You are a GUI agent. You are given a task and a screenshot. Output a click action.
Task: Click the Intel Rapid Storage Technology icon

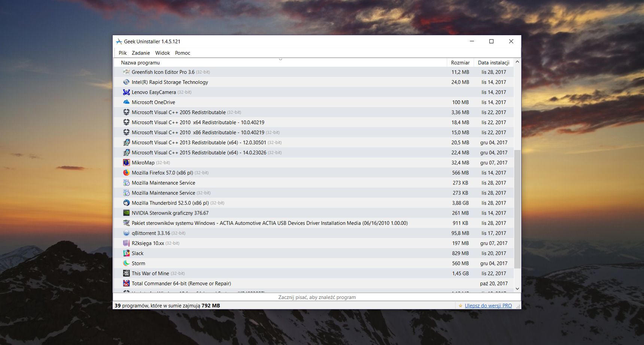[x=127, y=82]
